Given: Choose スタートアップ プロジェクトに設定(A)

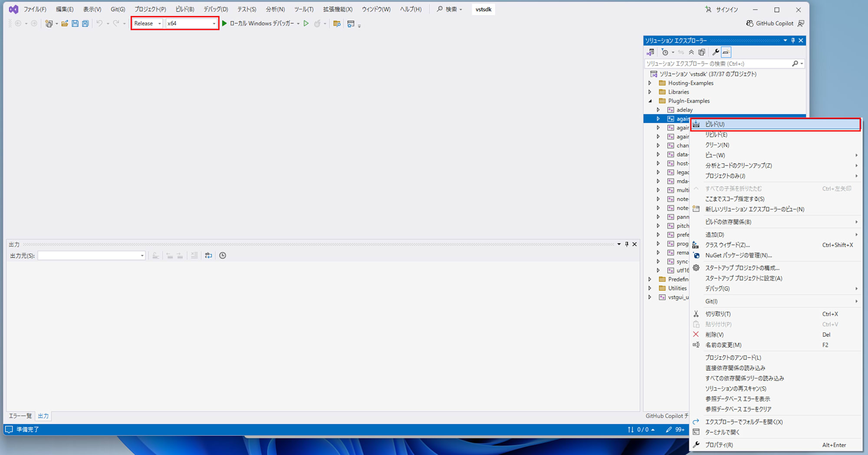Looking at the screenshot, I should tap(776, 278).
